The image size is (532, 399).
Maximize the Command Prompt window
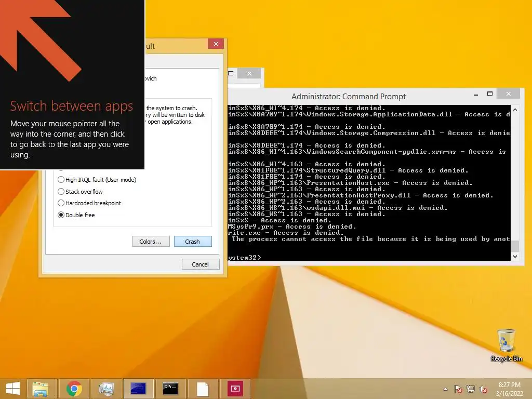coord(490,94)
